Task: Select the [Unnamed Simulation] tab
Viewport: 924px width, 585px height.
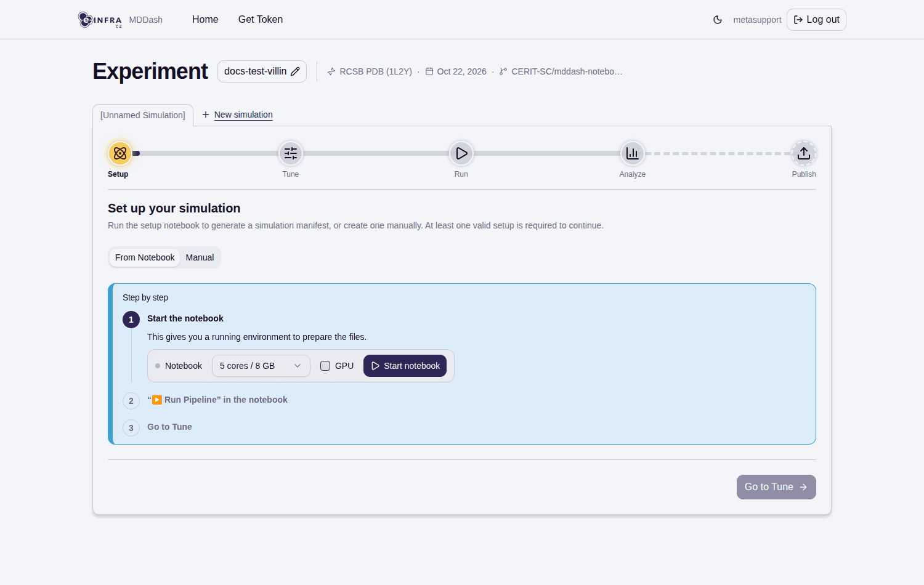Action: pyautogui.click(x=143, y=115)
